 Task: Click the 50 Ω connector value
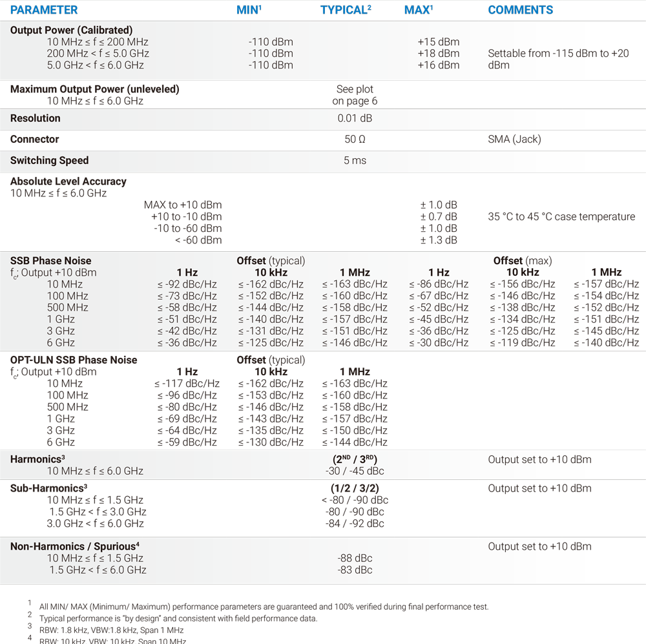[x=355, y=140]
